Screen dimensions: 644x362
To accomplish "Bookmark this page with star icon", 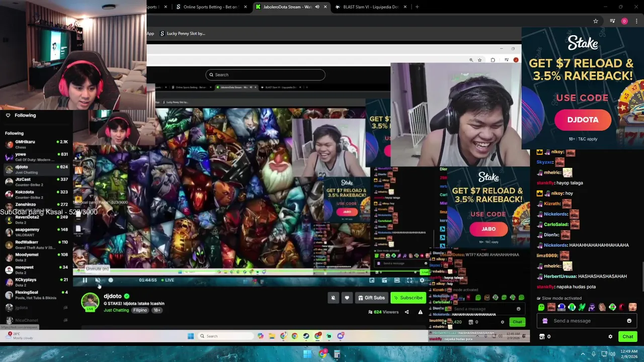I will [x=596, y=21].
